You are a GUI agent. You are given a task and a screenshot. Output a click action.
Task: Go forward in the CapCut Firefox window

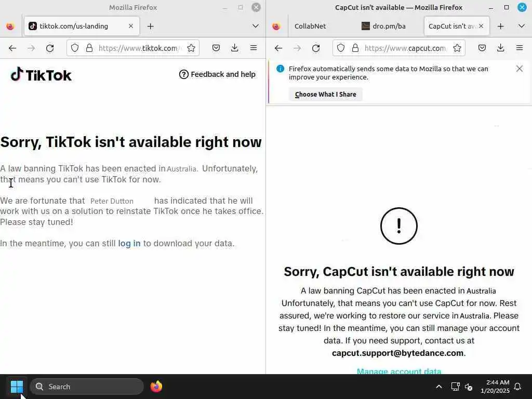[297, 48]
